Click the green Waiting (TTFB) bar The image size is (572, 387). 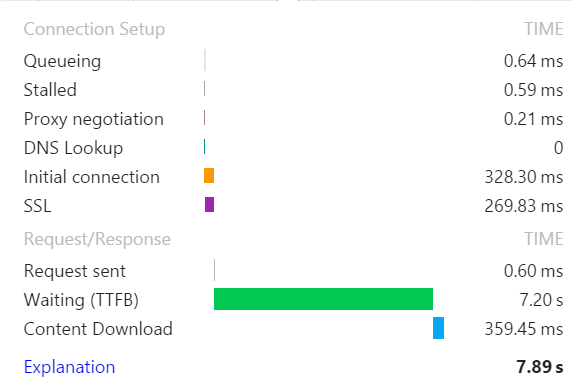[x=323, y=299]
